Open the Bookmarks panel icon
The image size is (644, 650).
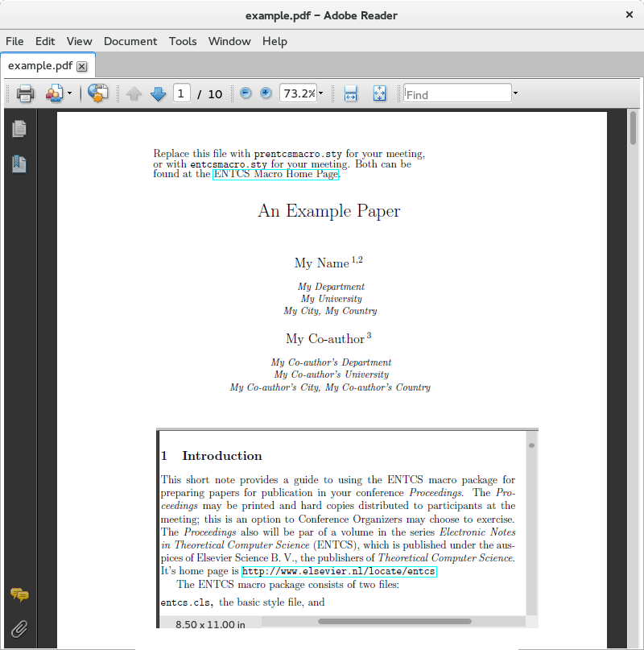[x=19, y=164]
